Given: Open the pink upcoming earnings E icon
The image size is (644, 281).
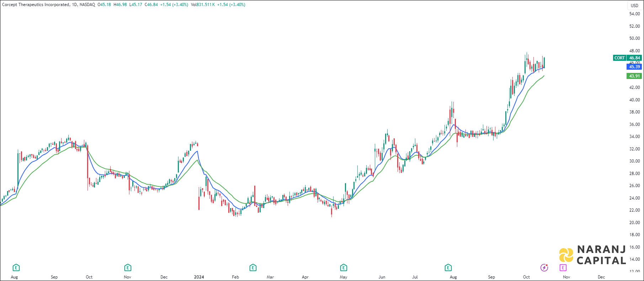Looking at the screenshot, I should 563,267.
